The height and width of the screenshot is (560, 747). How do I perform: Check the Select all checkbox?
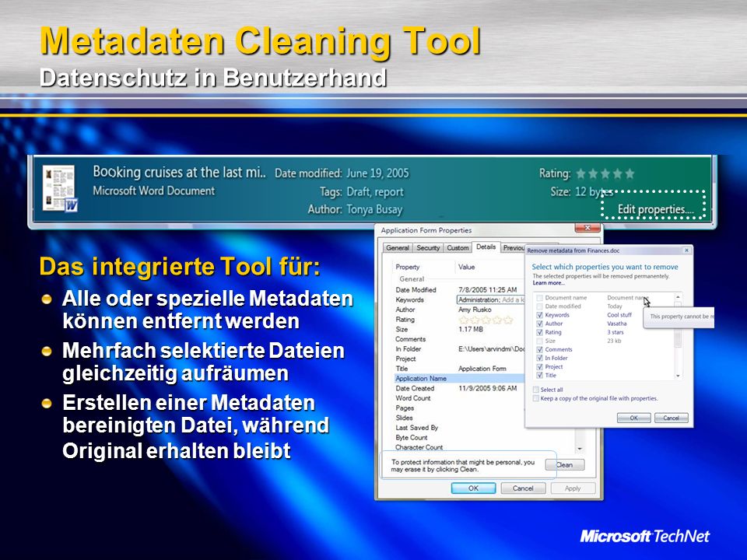click(536, 390)
